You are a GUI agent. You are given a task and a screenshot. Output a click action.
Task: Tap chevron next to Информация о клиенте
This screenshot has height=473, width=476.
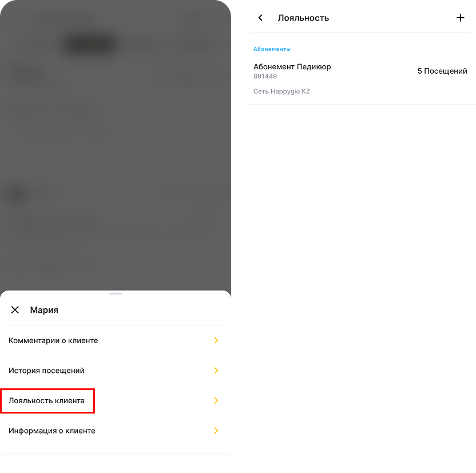[216, 431]
